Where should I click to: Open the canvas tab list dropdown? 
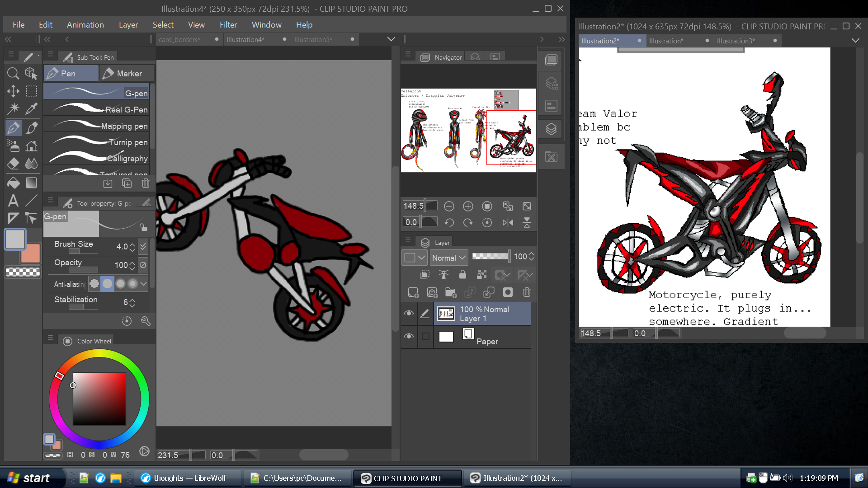pos(391,39)
